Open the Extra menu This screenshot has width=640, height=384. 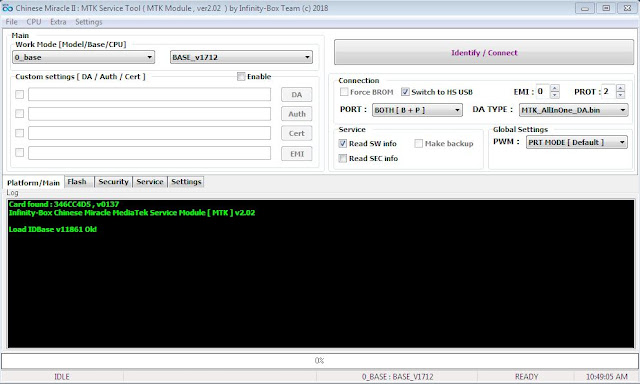coord(58,22)
